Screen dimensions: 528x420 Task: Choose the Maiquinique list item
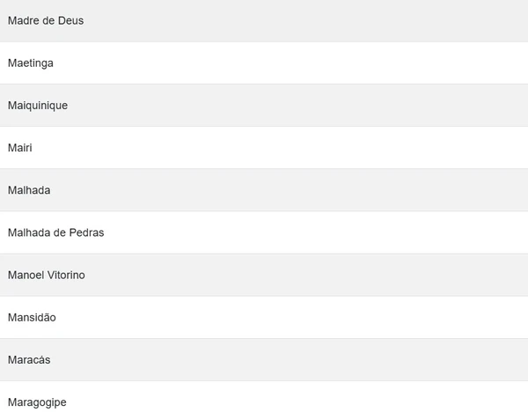click(x=264, y=105)
